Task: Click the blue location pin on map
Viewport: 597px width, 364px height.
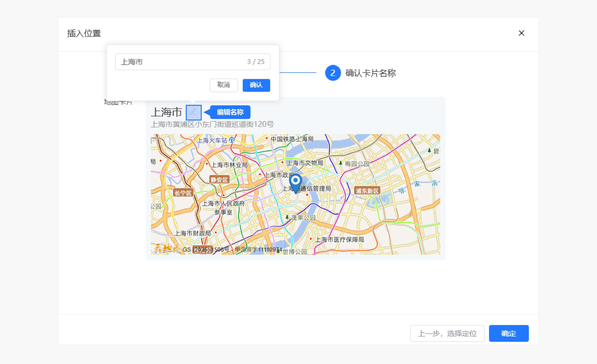Action: pyautogui.click(x=295, y=182)
